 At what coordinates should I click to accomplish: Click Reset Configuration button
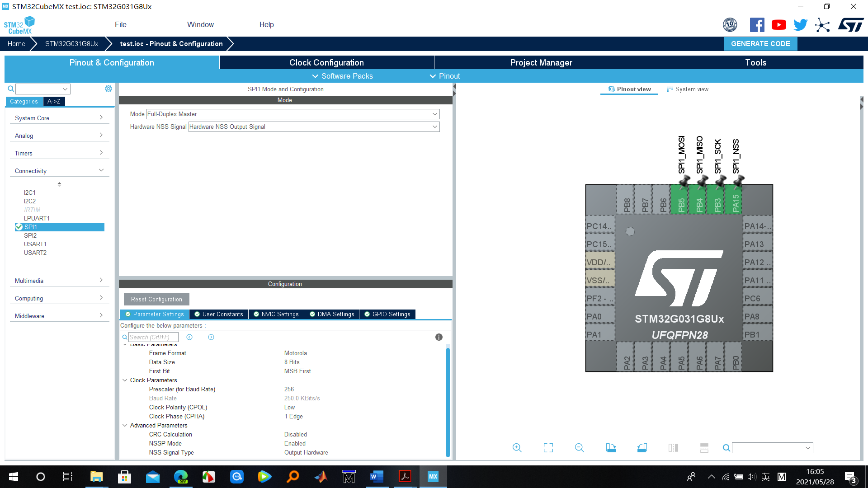click(x=156, y=299)
